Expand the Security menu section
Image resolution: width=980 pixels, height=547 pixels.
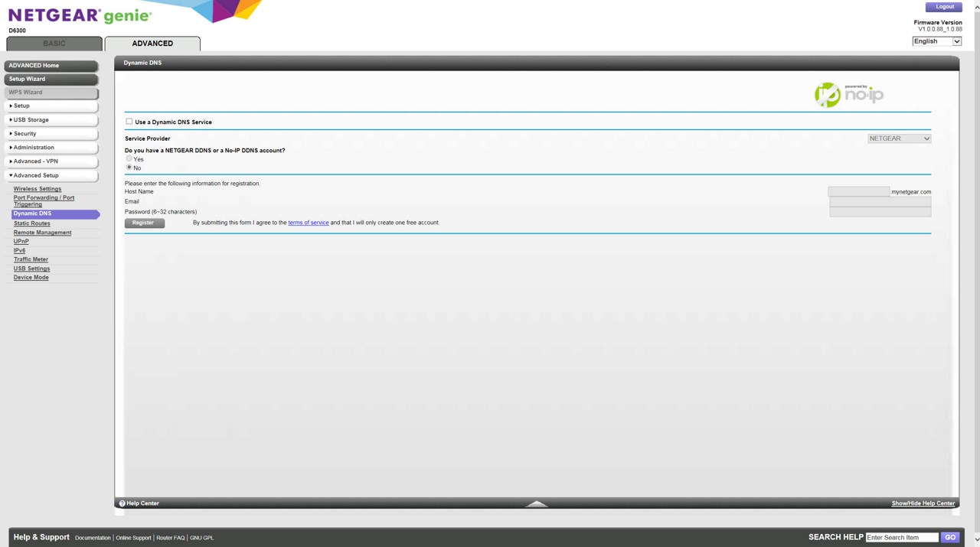pos(51,134)
